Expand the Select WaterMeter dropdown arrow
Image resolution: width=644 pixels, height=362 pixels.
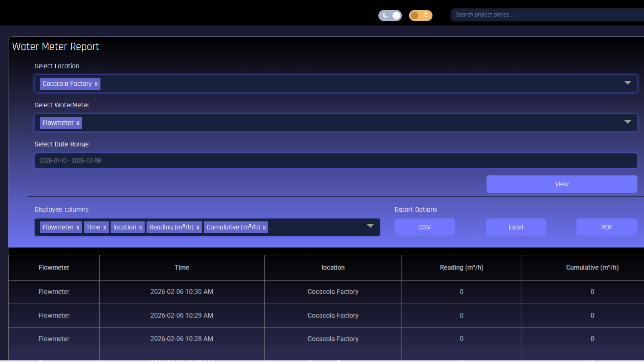coord(628,122)
